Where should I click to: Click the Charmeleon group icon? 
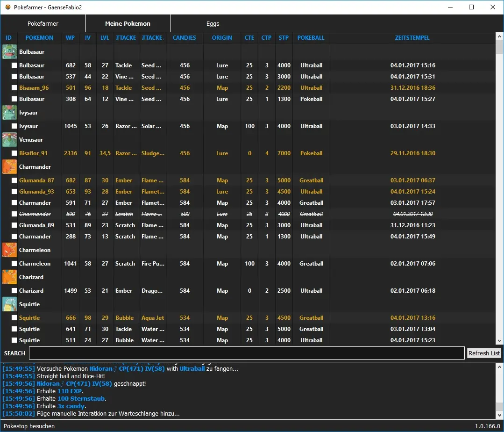9,250
